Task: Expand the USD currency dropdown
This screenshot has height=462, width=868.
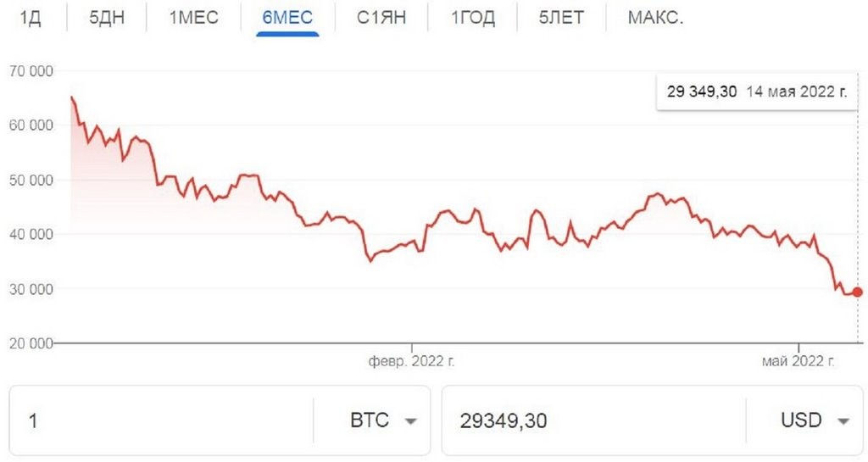Action: (801, 420)
